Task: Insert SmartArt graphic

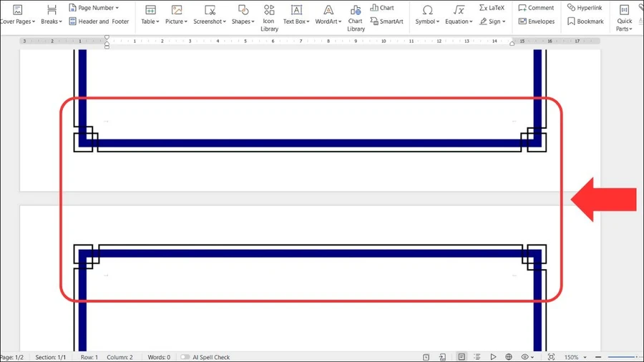Action: pyautogui.click(x=386, y=21)
